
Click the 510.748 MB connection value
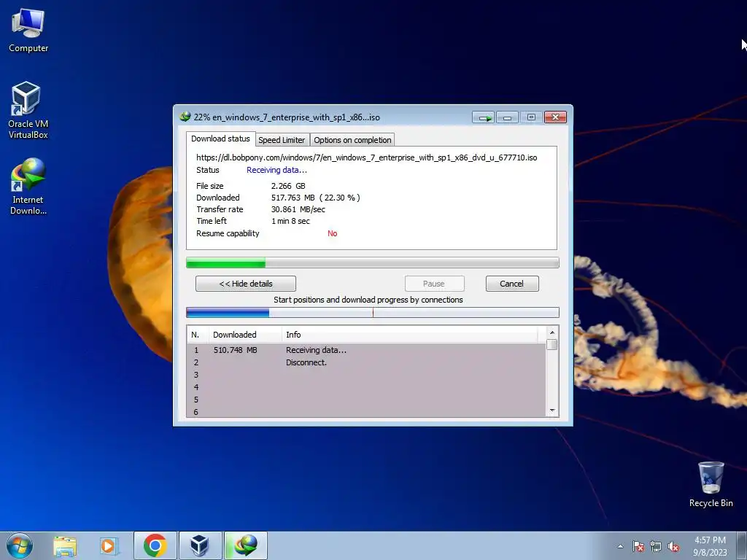(236, 350)
